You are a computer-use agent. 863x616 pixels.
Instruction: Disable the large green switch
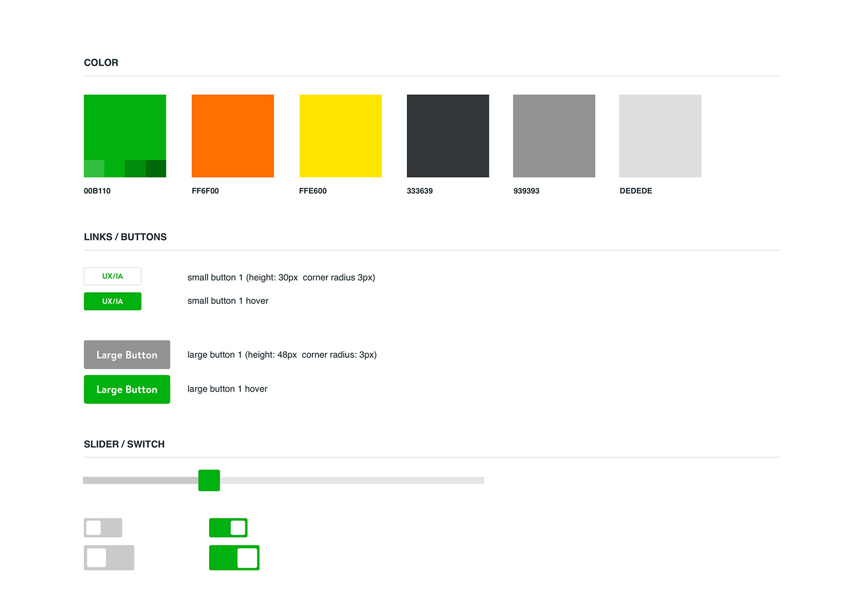234,558
